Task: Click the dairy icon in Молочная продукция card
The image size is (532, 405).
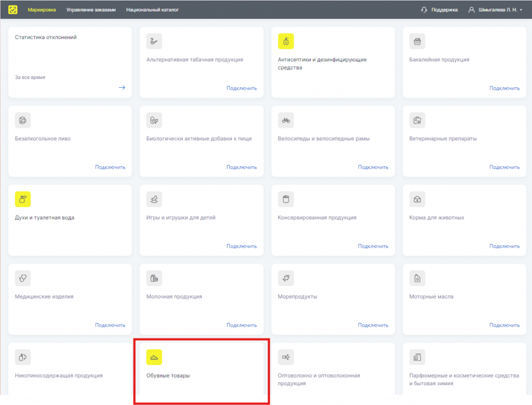Action: (x=154, y=278)
